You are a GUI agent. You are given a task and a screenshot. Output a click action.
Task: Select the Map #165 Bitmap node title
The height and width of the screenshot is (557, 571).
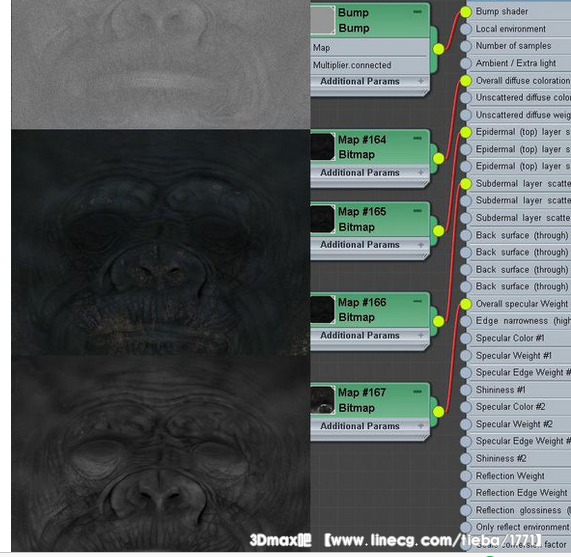(x=370, y=219)
